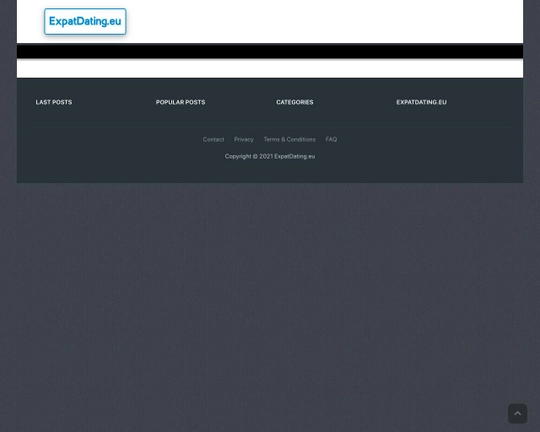This screenshot has width=540, height=432.
Task: Open the Privacy footer link
Action: pos(243,139)
